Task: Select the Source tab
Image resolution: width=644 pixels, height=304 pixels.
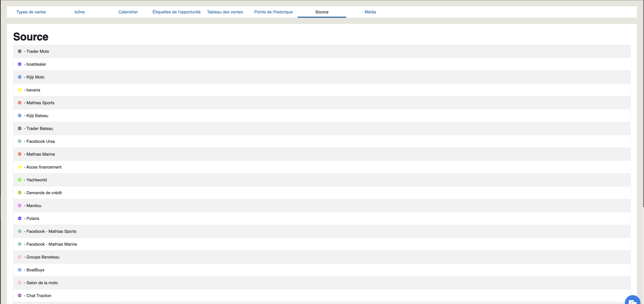Action: point(322,12)
